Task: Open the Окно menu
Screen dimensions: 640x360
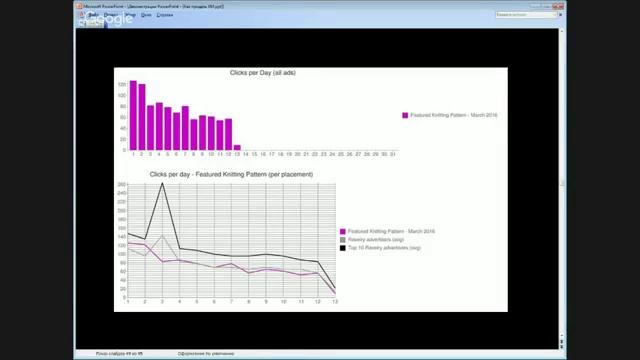Action: tap(146, 15)
